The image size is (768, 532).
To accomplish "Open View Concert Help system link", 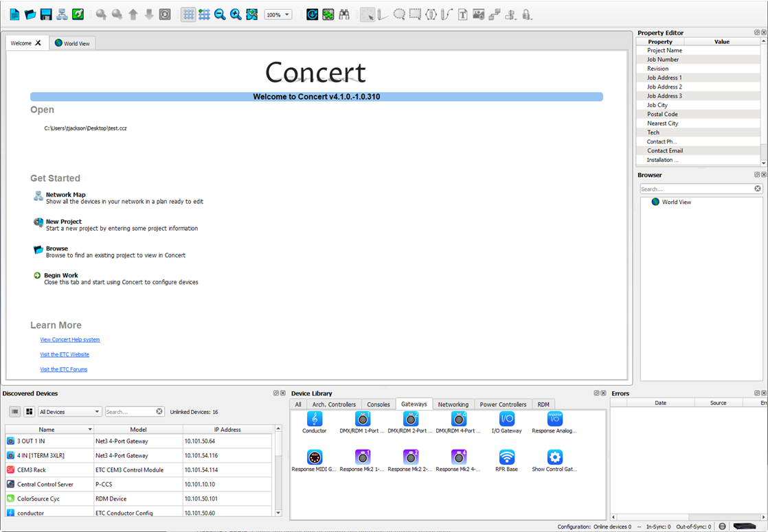I will coord(70,339).
